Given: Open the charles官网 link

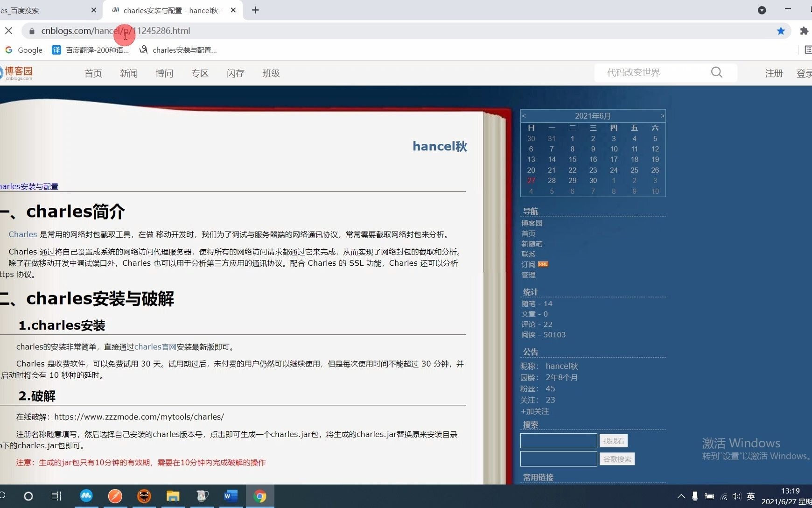Looking at the screenshot, I should tap(155, 347).
